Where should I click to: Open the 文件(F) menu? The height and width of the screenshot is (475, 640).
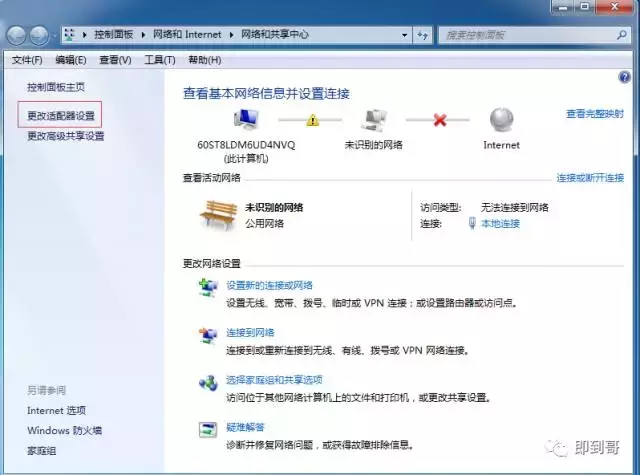coord(27,60)
